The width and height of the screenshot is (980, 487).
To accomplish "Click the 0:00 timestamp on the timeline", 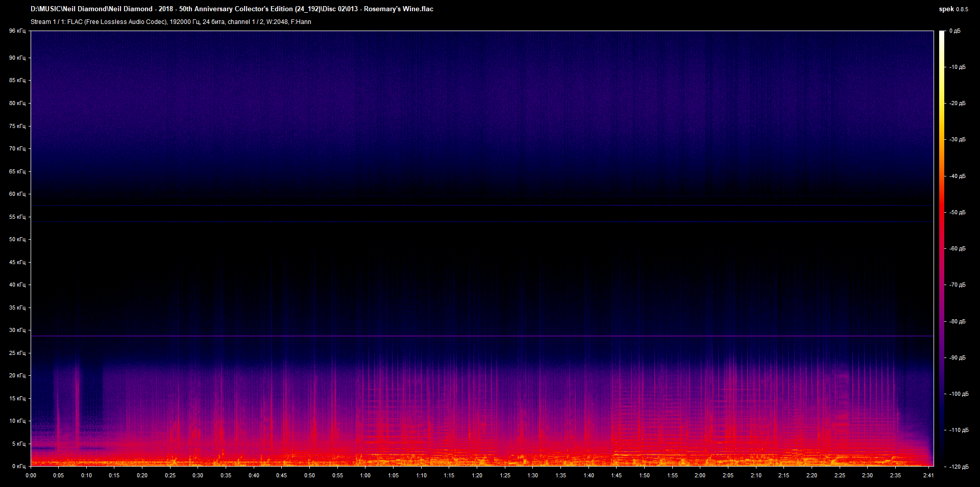I will pos(31,475).
